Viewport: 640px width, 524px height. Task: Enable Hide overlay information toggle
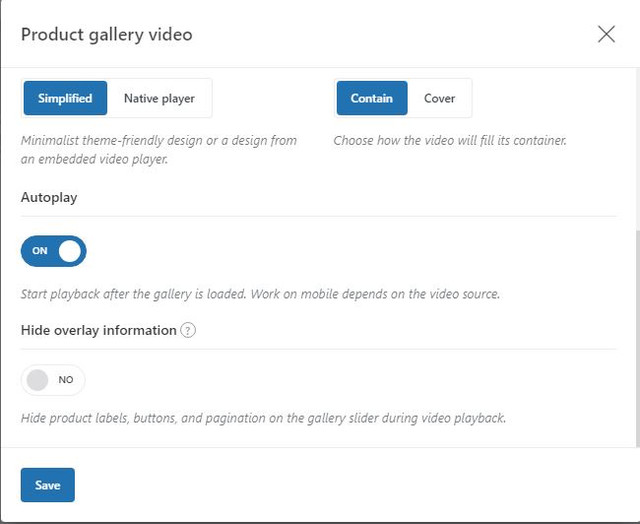click(53, 380)
